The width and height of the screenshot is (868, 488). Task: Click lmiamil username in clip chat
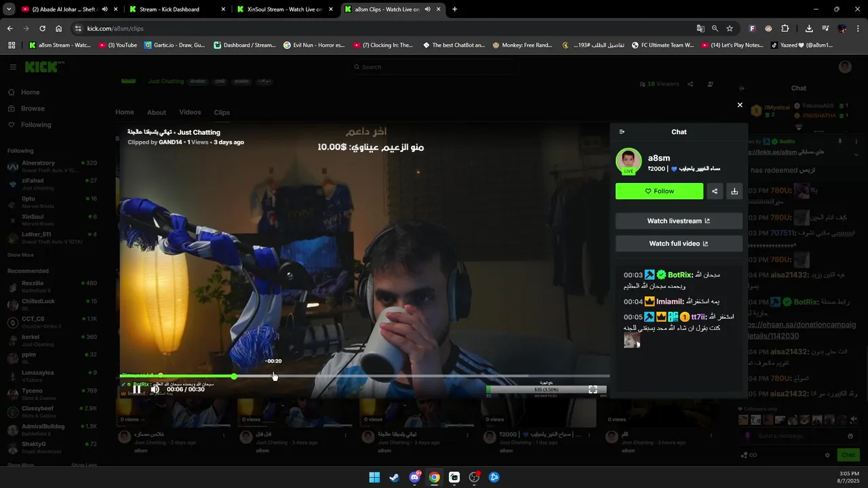point(670,302)
